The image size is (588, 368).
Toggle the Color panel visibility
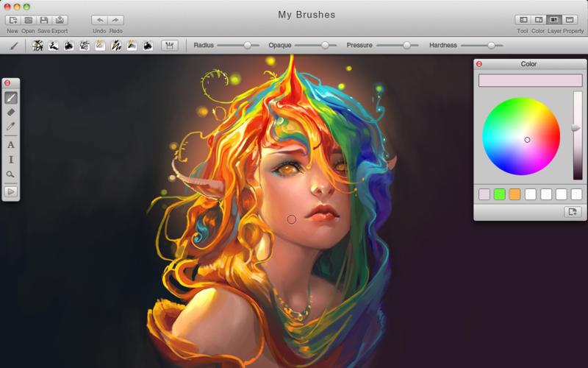(x=538, y=20)
